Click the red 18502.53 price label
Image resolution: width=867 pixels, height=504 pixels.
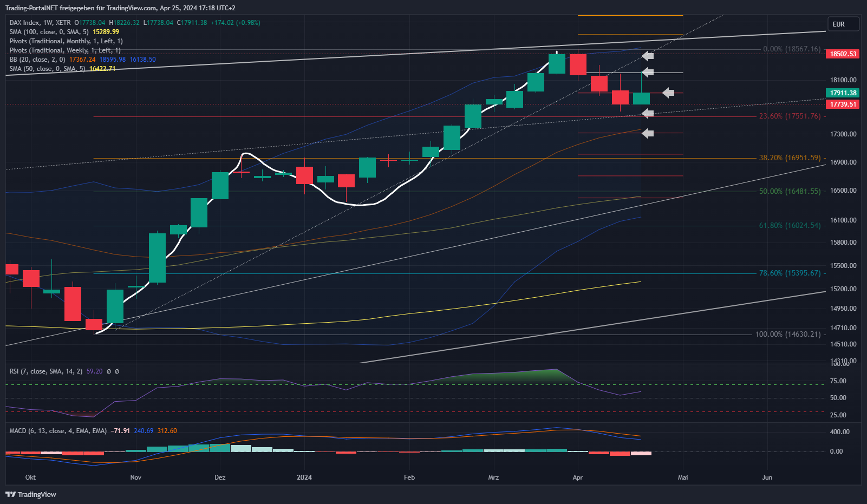coord(843,54)
